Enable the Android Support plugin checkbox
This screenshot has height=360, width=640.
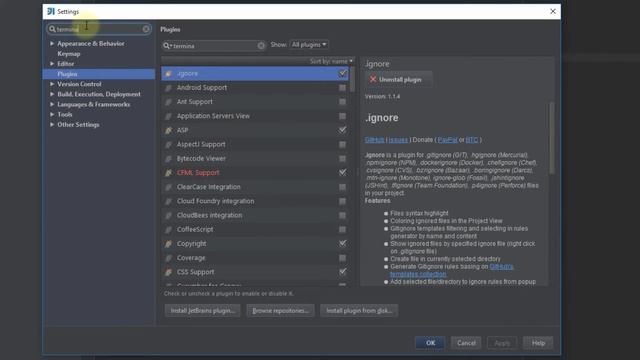point(342,88)
